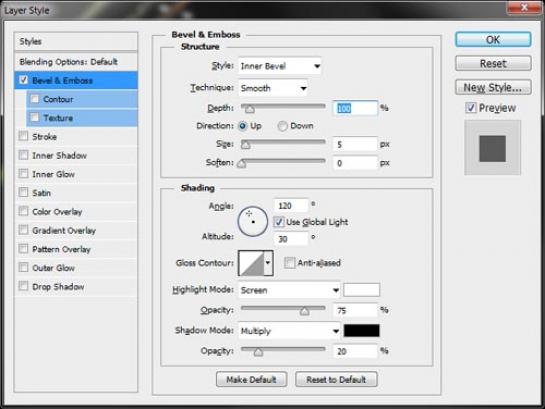The image size is (545, 409).
Task: Uncheck Use Global Light
Action: coord(279,222)
